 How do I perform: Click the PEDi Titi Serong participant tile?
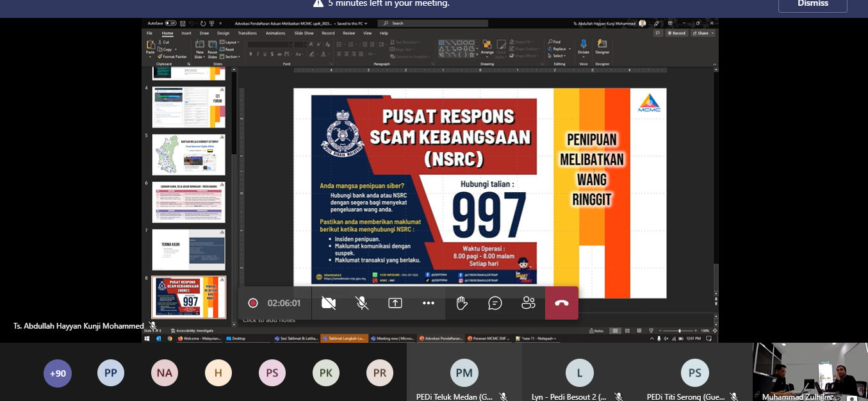(x=695, y=372)
